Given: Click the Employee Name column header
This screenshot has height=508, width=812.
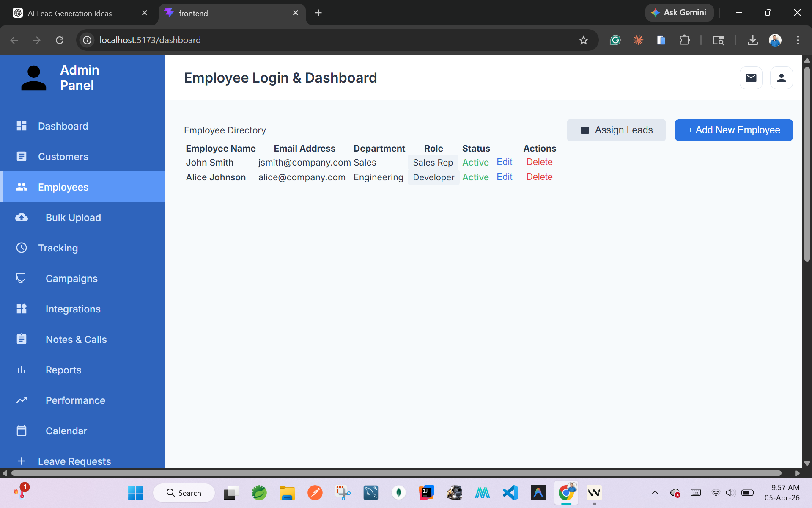Looking at the screenshot, I should (x=221, y=149).
